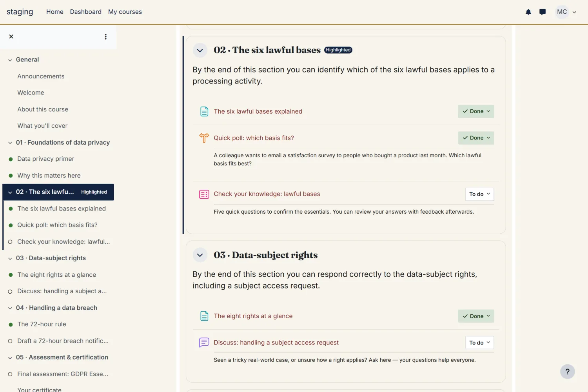Toggle Done completion for The six lawful bases explained
This screenshot has height=392, width=588.
(x=476, y=111)
